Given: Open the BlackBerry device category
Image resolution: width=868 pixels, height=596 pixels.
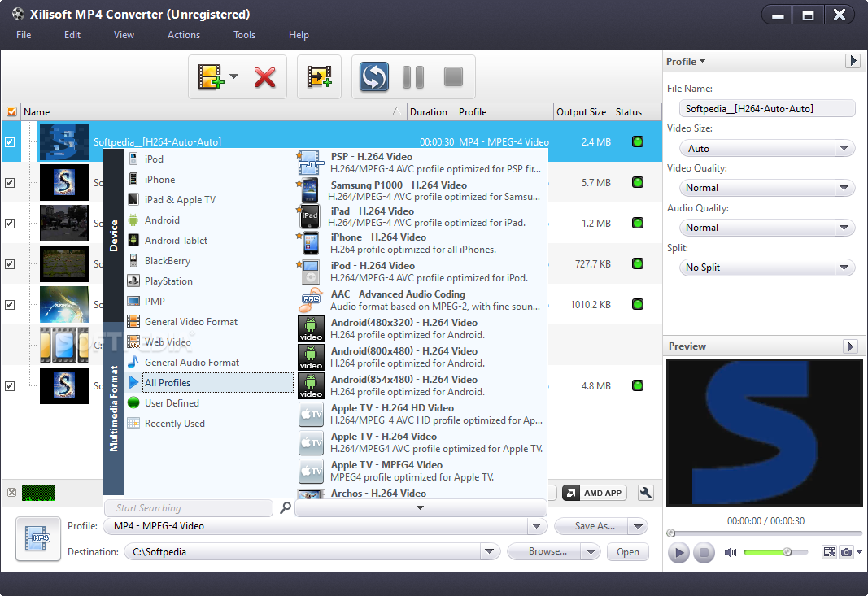Looking at the screenshot, I should click(x=209, y=261).
